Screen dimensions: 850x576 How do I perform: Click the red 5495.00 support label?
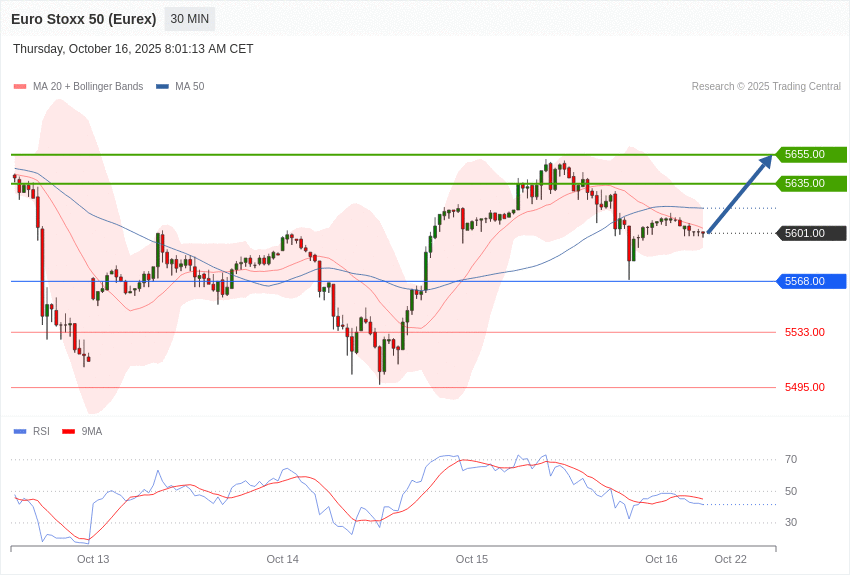tap(804, 387)
